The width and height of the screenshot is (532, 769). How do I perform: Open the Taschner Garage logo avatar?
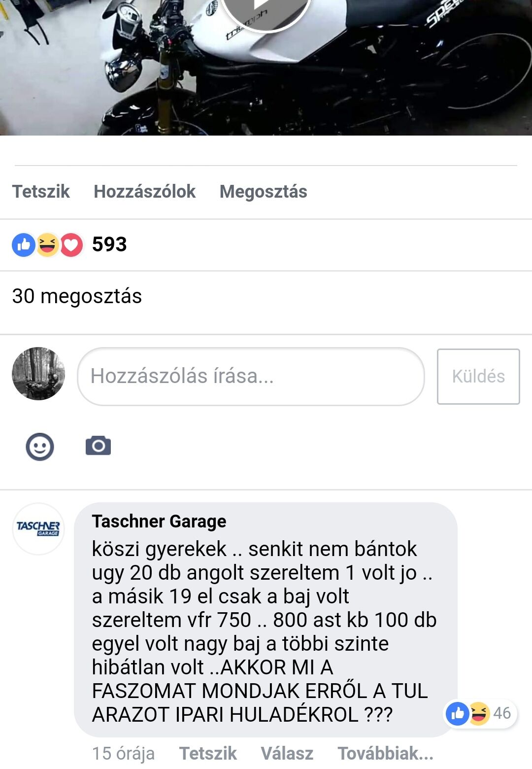pyautogui.click(x=38, y=529)
